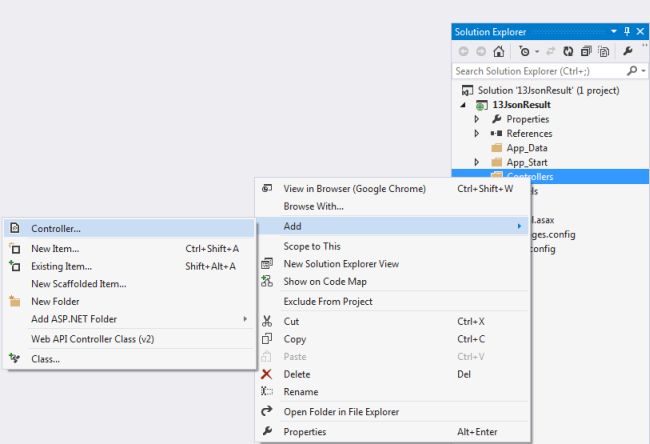Viewport: 650px width, 444px height.
Task: Select the Solution '13JsonResult' node
Action: click(548, 90)
